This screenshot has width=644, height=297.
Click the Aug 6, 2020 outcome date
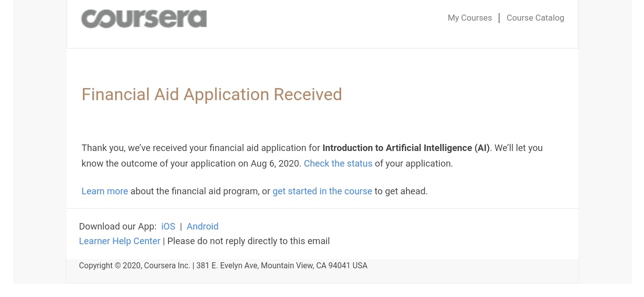(x=275, y=164)
